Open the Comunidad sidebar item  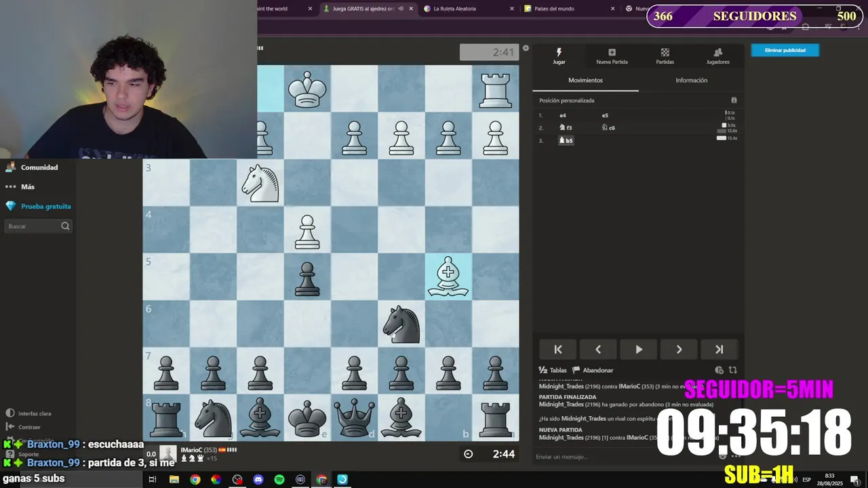point(39,167)
